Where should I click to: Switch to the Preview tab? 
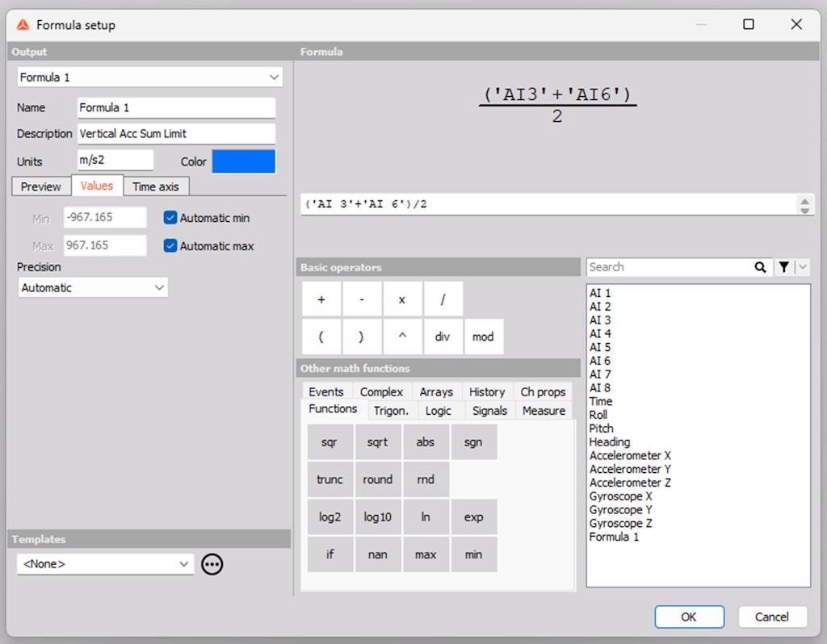click(x=41, y=186)
